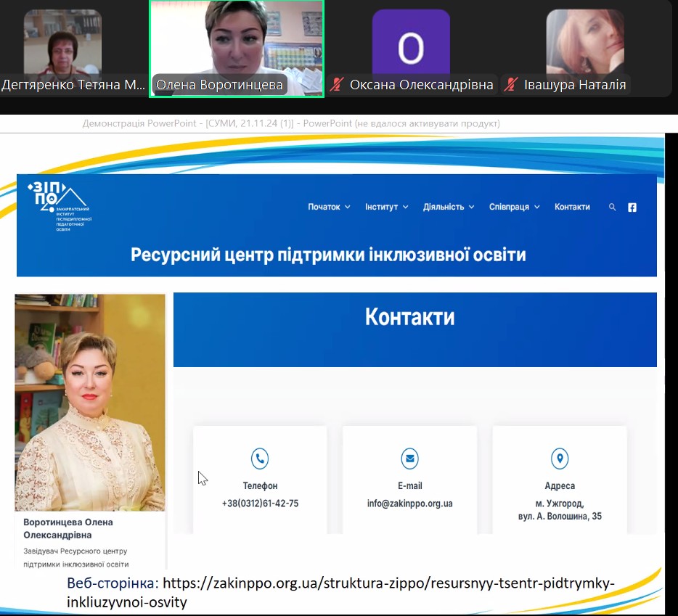This screenshot has height=616, width=678.
Task: Select Дегтяренко Тетяна's video tile
Action: point(63,44)
